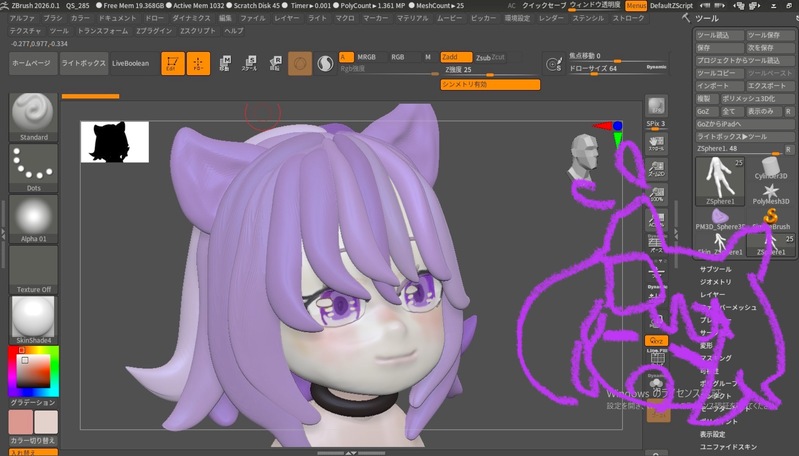Expand the 変形 subpalette
This screenshot has height=456, width=799.
706,345
